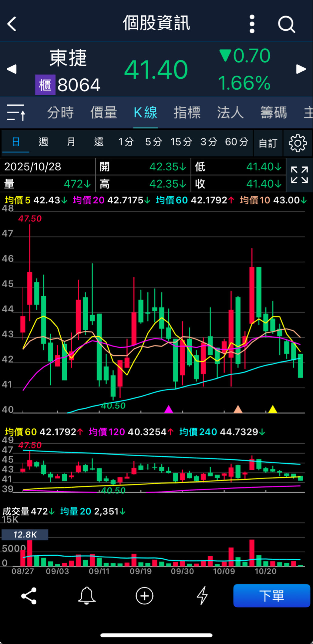The height and width of the screenshot is (644, 313).
Task: Add stock to watchlist plus icon
Action: click(x=144, y=595)
